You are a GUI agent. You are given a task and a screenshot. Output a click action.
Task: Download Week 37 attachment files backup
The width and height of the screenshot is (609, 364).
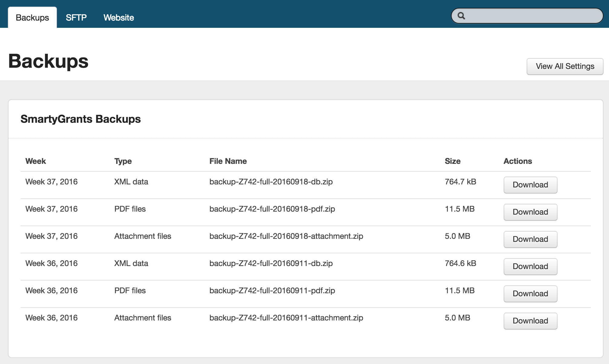click(x=530, y=239)
